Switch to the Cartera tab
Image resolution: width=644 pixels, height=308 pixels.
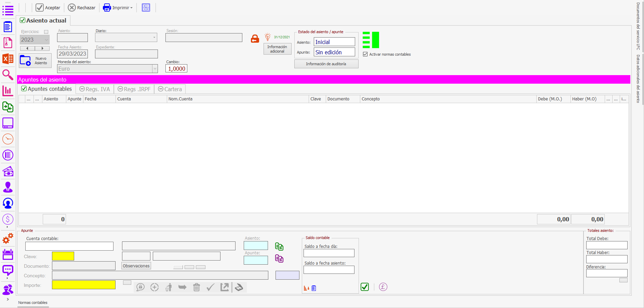point(170,89)
